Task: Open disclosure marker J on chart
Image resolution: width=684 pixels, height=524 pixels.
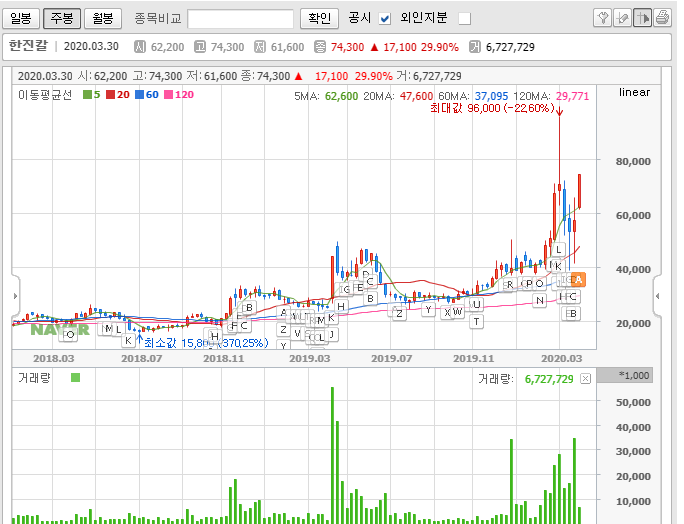Action: pos(332,334)
